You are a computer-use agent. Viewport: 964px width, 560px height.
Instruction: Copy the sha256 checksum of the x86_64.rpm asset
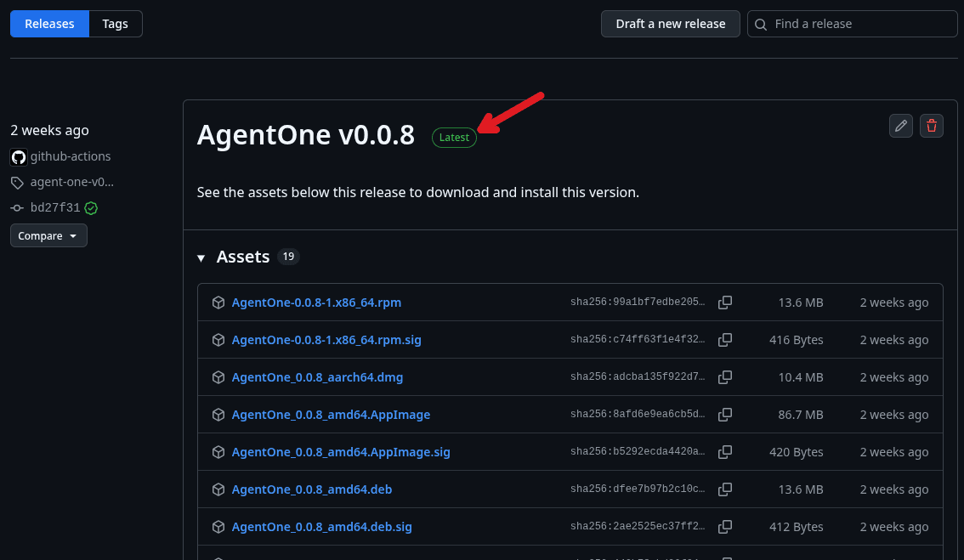tap(725, 302)
